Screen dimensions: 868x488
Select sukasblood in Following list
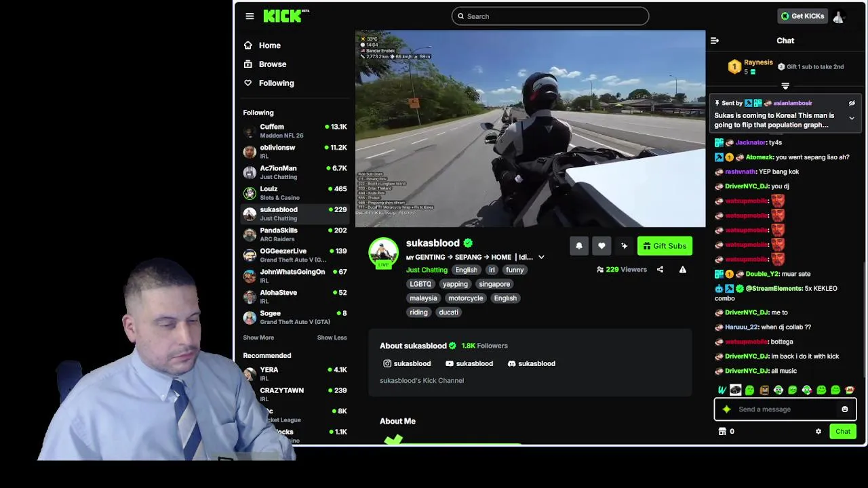point(295,213)
